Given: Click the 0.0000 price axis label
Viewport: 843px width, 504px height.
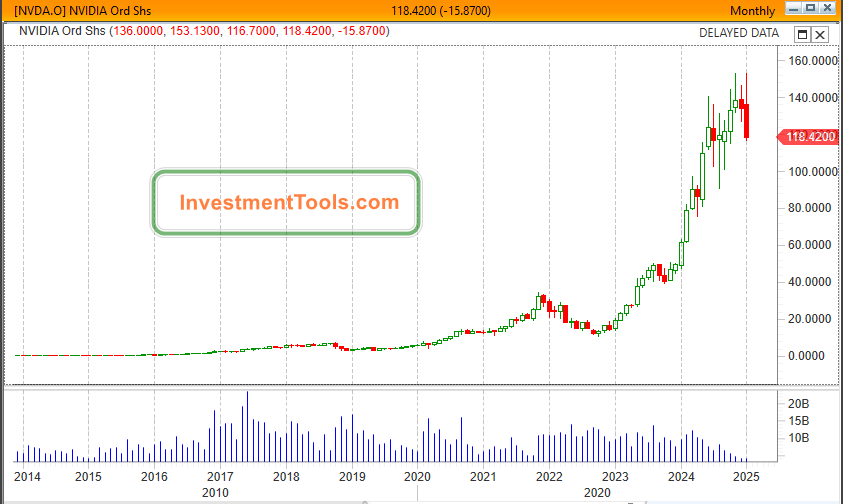Looking at the screenshot, I should [x=806, y=356].
